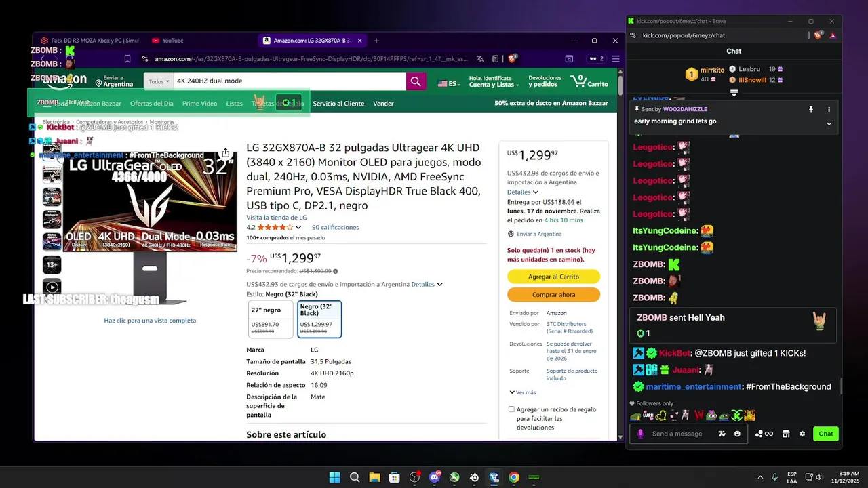Open site settings icon in Kick address bar
The image size is (868, 488).
(633, 35)
